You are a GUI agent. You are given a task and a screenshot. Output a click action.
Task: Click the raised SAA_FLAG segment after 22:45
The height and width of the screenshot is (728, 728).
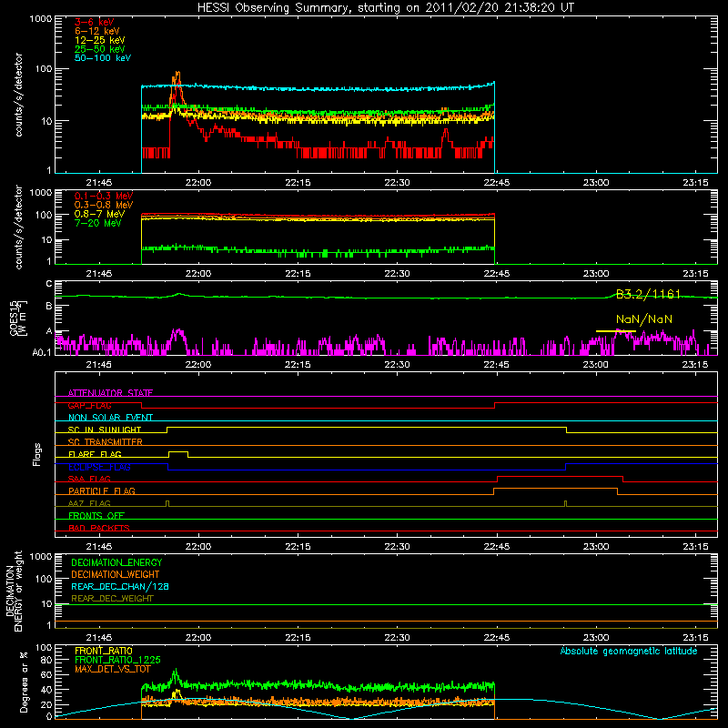(x=560, y=476)
